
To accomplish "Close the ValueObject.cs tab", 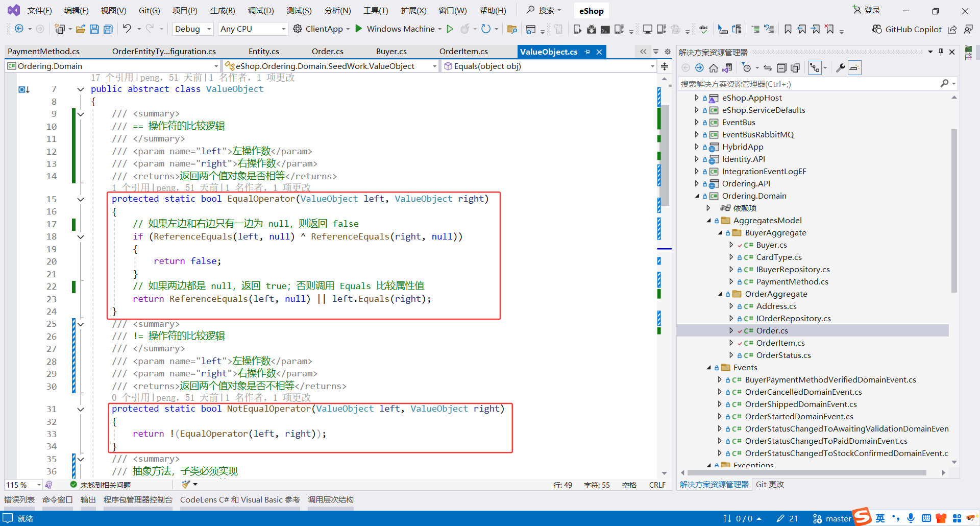I will tap(600, 52).
